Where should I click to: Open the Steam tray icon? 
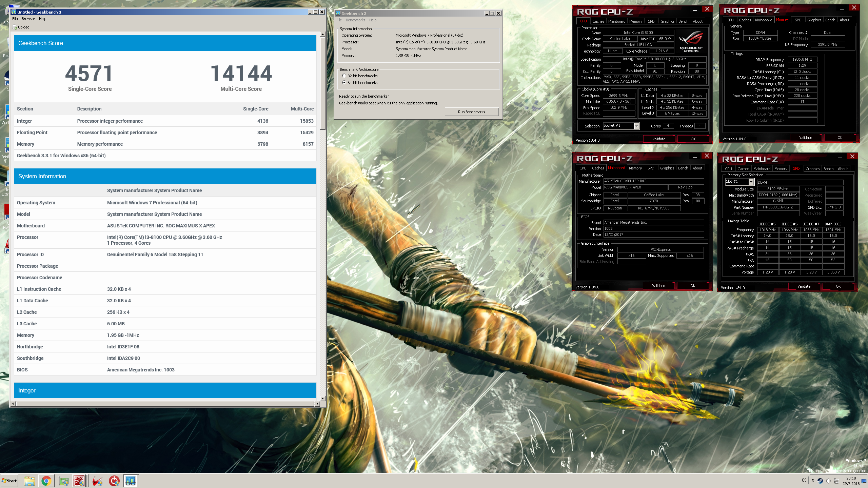820,481
